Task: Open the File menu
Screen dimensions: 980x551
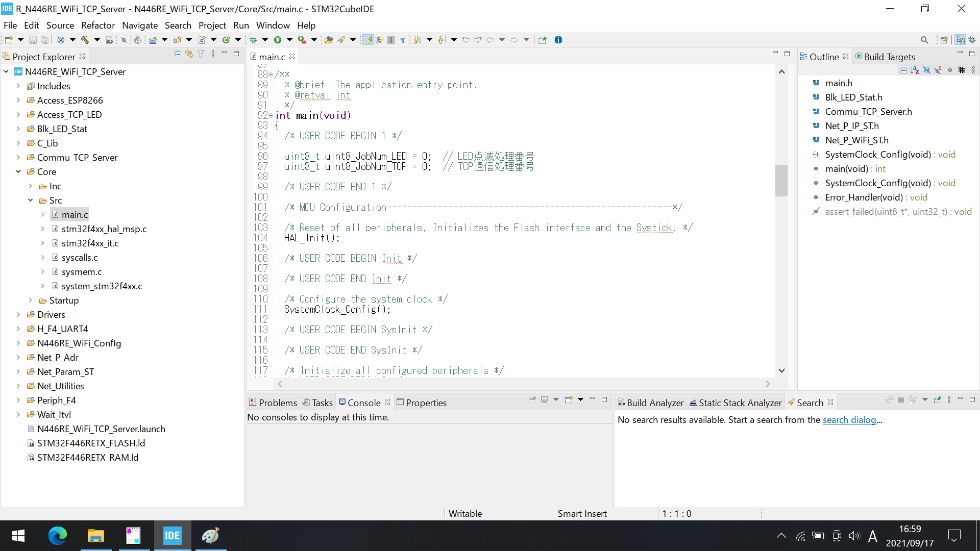Action: pyautogui.click(x=10, y=25)
